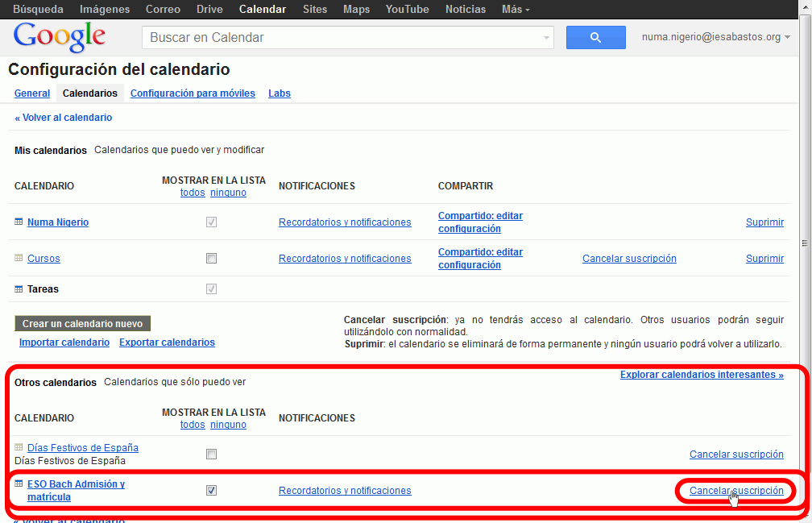812x523 pixels.
Task: Cancel subscription to Días Festivos de España
Action: click(736, 455)
